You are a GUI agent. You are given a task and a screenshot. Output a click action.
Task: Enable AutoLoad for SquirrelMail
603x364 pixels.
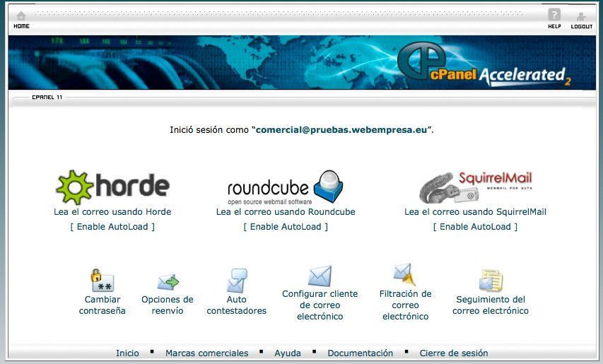tap(475, 227)
